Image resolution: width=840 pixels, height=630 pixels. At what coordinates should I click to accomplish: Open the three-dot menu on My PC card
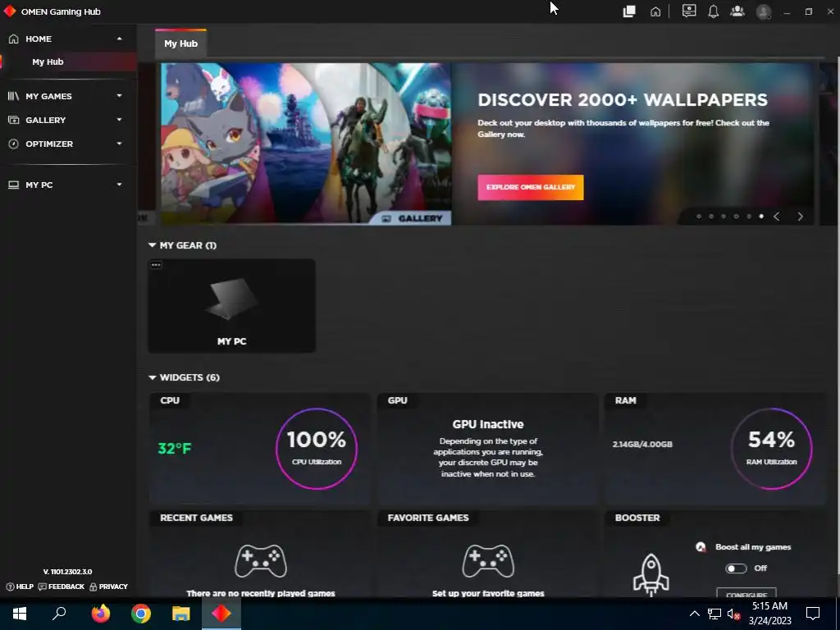[156, 265]
